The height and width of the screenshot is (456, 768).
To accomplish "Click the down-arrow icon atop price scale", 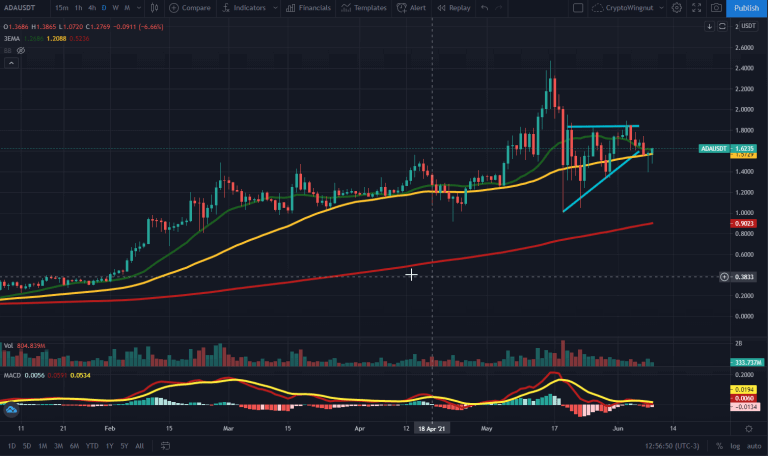I will tap(709, 26).
